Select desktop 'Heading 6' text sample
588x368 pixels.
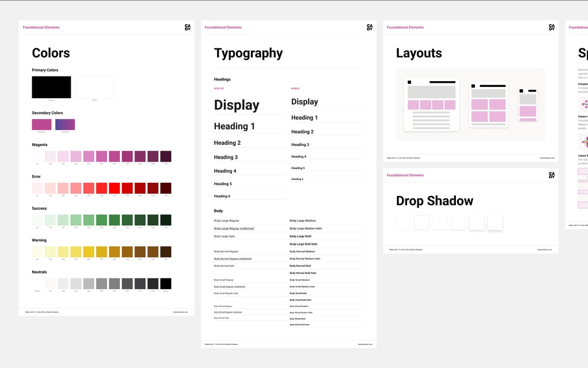point(222,196)
